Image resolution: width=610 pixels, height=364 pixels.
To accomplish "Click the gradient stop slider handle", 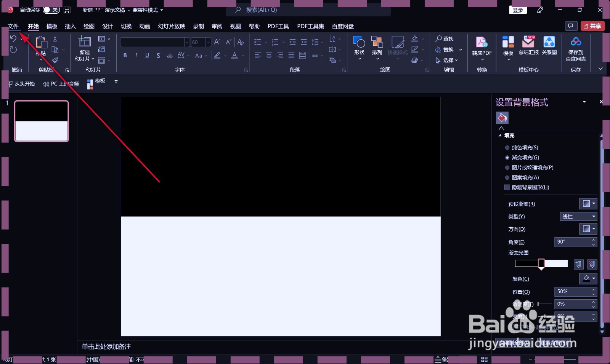I will [541, 263].
